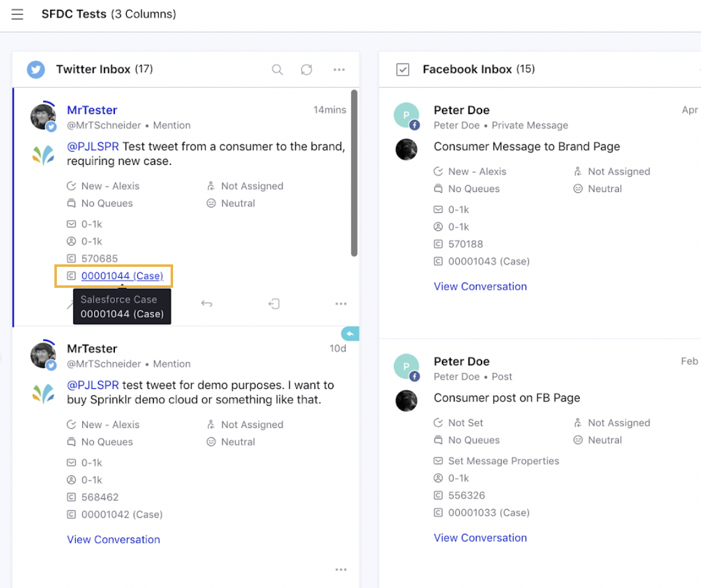
Task: Open Peter Doe name on the FB Post
Action: [461, 361]
